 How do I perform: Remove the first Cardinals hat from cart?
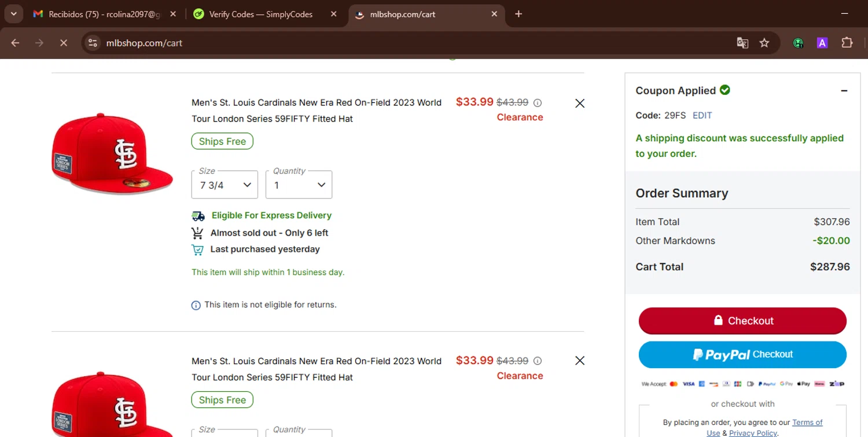(x=579, y=103)
